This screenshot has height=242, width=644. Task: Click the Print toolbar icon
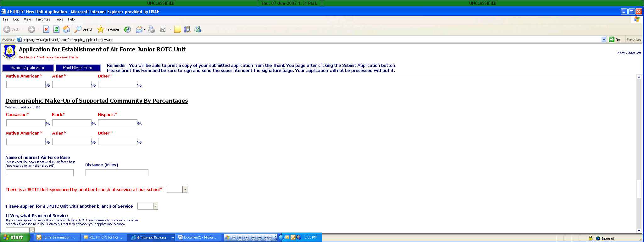coord(152,29)
